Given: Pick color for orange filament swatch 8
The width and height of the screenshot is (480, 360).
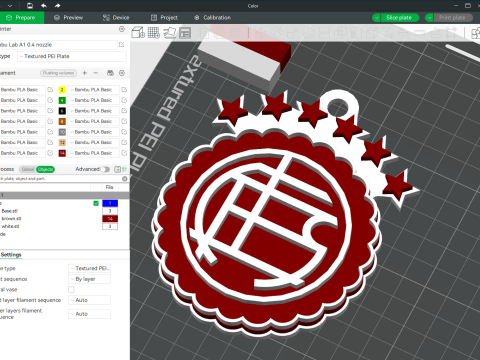Looking at the screenshot, I should coord(62,121).
